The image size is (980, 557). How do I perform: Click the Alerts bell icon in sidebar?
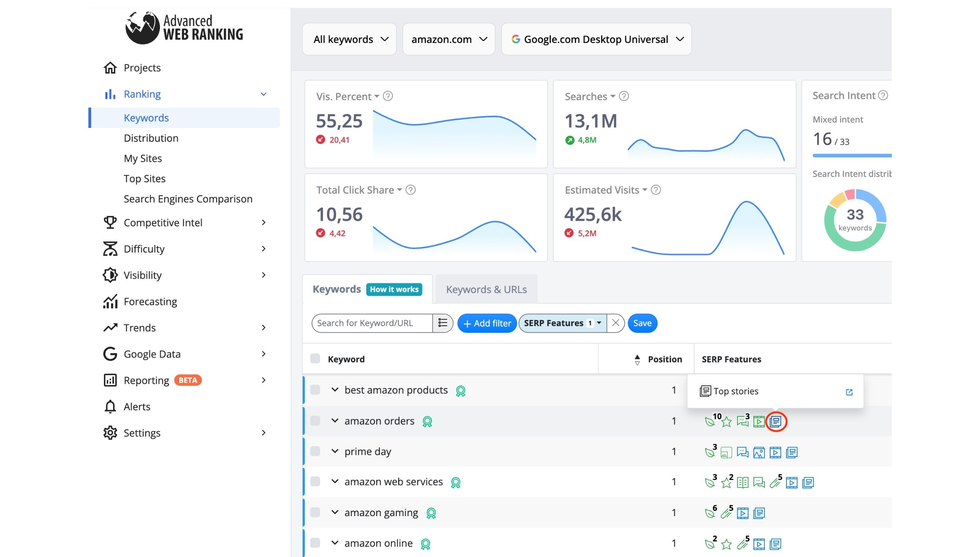pyautogui.click(x=110, y=407)
